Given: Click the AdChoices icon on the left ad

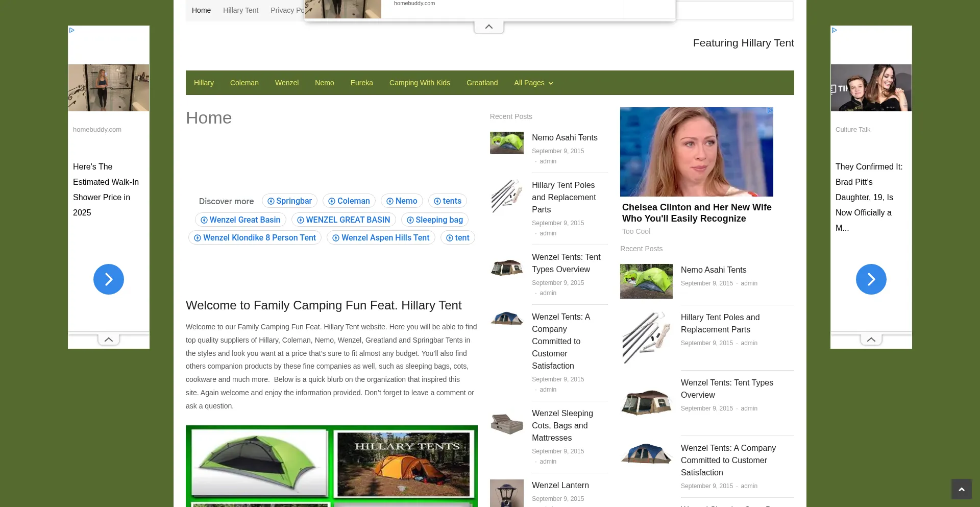Looking at the screenshot, I should [72, 30].
